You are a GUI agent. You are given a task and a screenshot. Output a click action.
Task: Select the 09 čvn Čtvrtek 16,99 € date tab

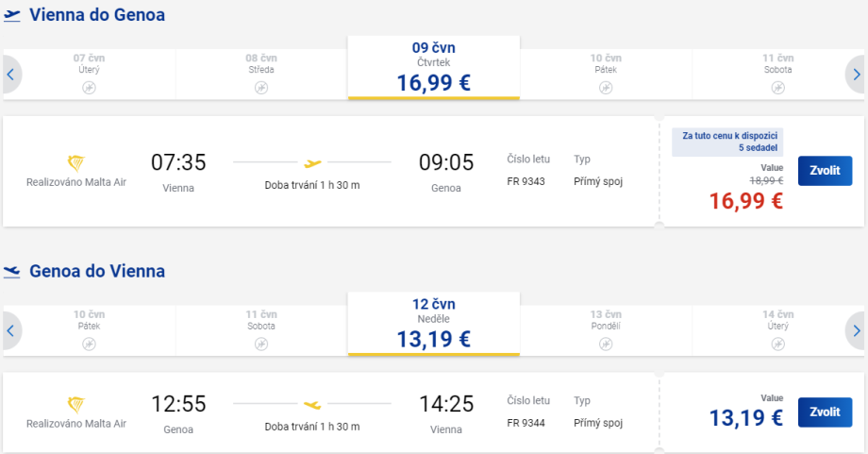coord(434,68)
